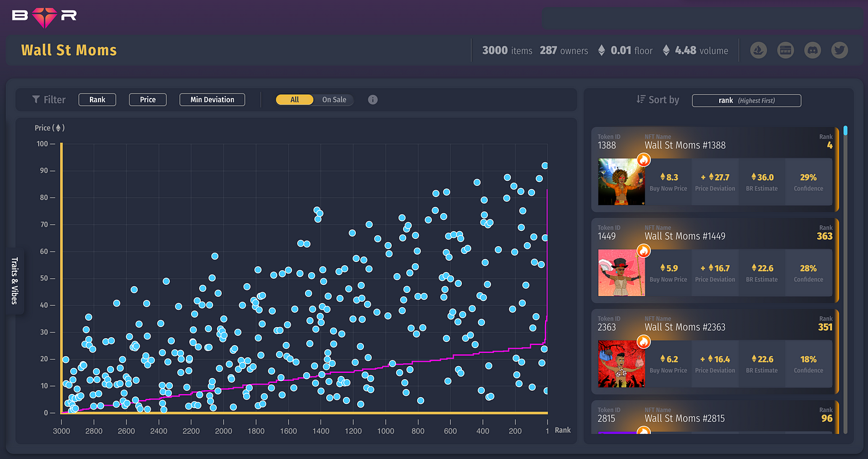Click the Price axis label on chart
Image resolution: width=868 pixels, height=459 pixels.
(50, 128)
